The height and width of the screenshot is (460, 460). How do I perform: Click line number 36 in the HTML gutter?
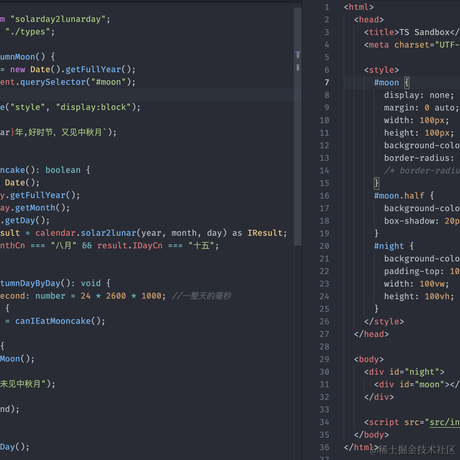coord(324,447)
